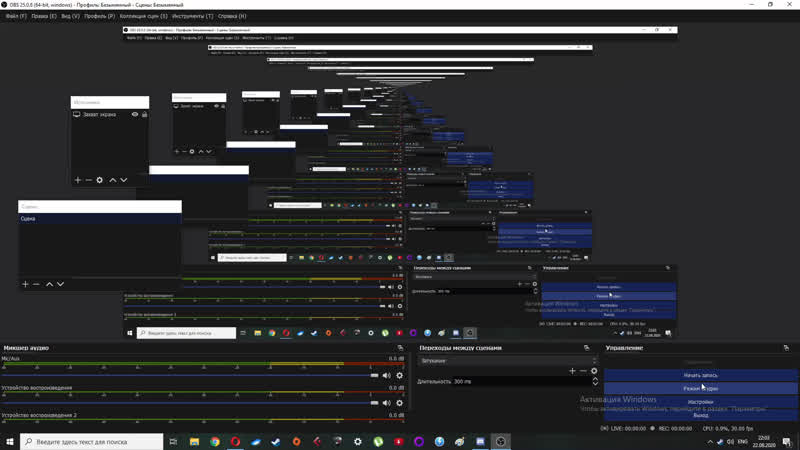This screenshot has width=800, height=450.
Task: Toggle lock on Захват экрана source
Action: click(145, 115)
